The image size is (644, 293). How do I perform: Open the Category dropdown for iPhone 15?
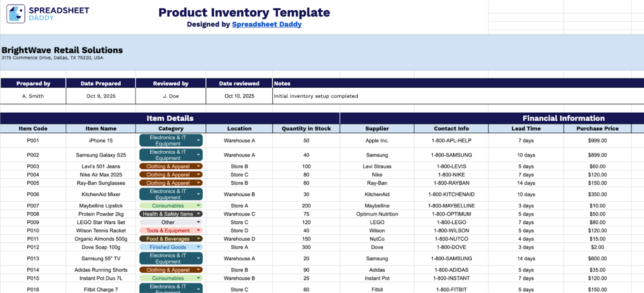pyautogui.click(x=198, y=140)
